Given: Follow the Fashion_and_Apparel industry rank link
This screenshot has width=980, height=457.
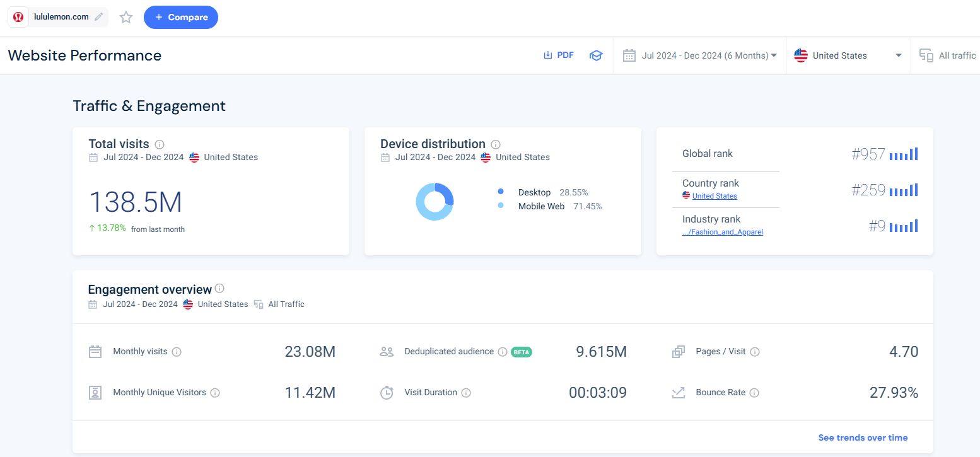Looking at the screenshot, I should coord(723,232).
